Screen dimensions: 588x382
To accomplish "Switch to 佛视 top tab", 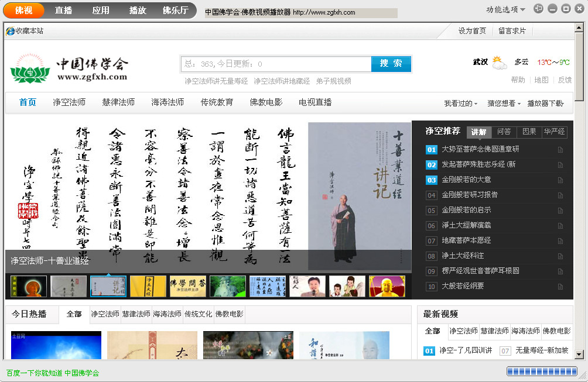I will tap(23, 11).
